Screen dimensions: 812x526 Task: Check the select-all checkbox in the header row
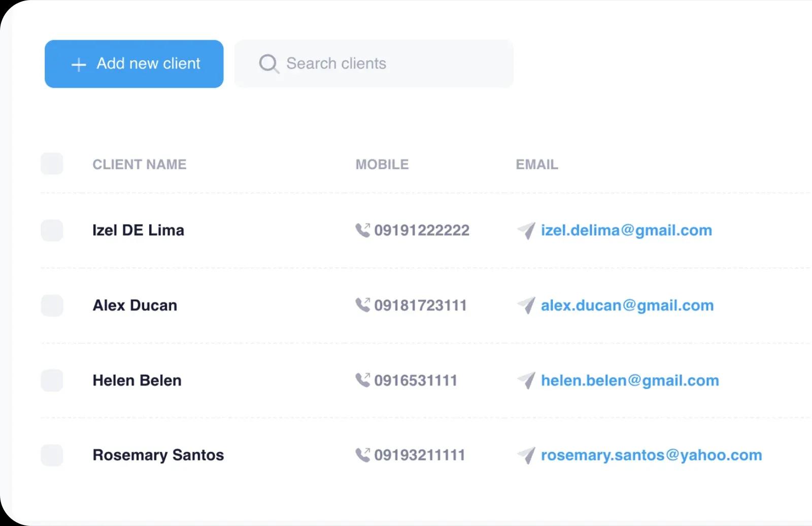pos(51,164)
